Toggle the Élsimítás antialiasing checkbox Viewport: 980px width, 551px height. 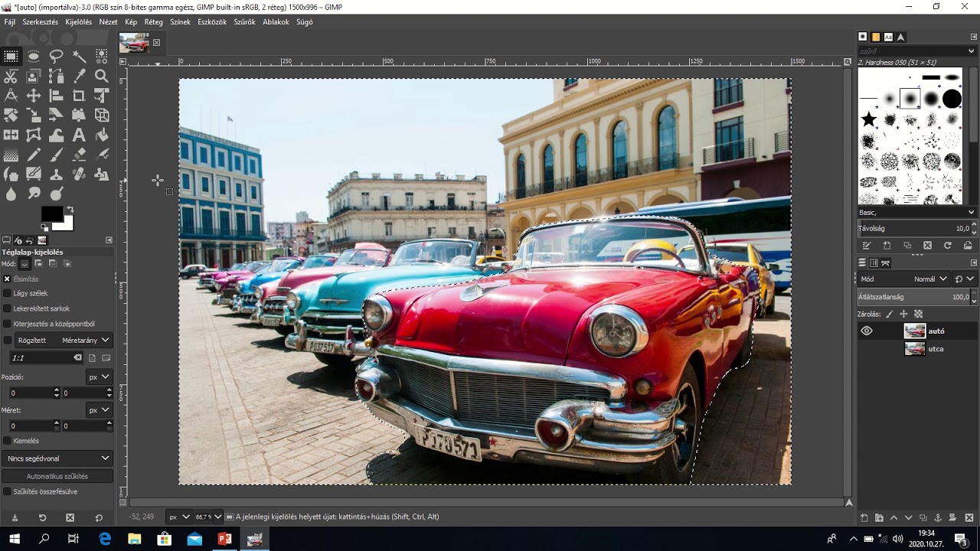8,279
